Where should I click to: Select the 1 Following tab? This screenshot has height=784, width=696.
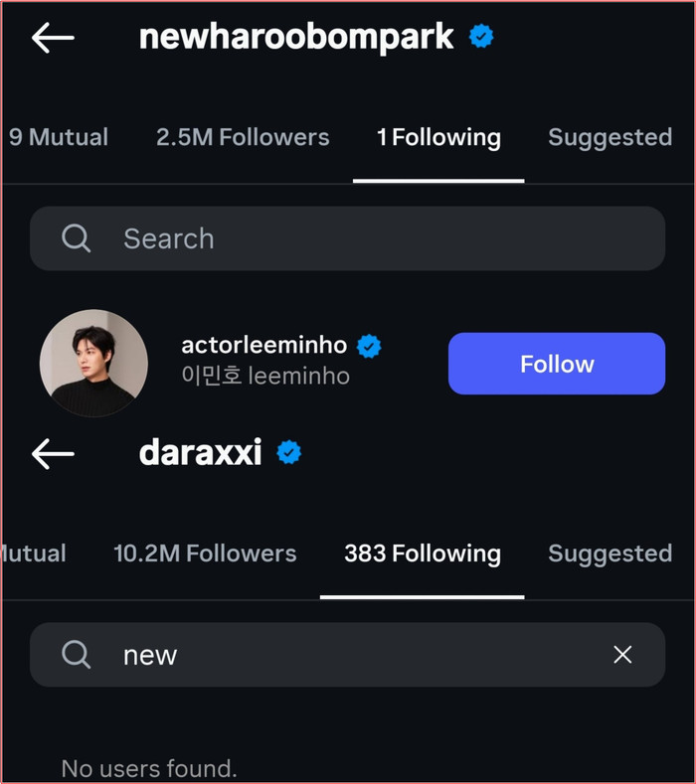click(438, 137)
